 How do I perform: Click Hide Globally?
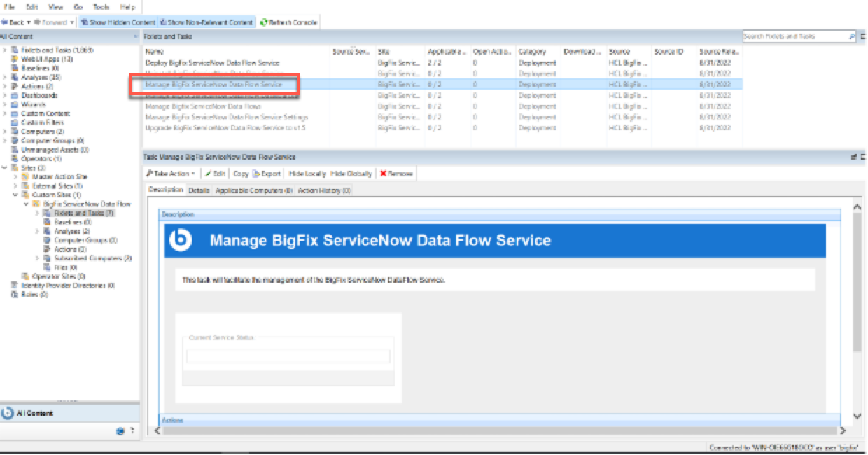coord(351,174)
